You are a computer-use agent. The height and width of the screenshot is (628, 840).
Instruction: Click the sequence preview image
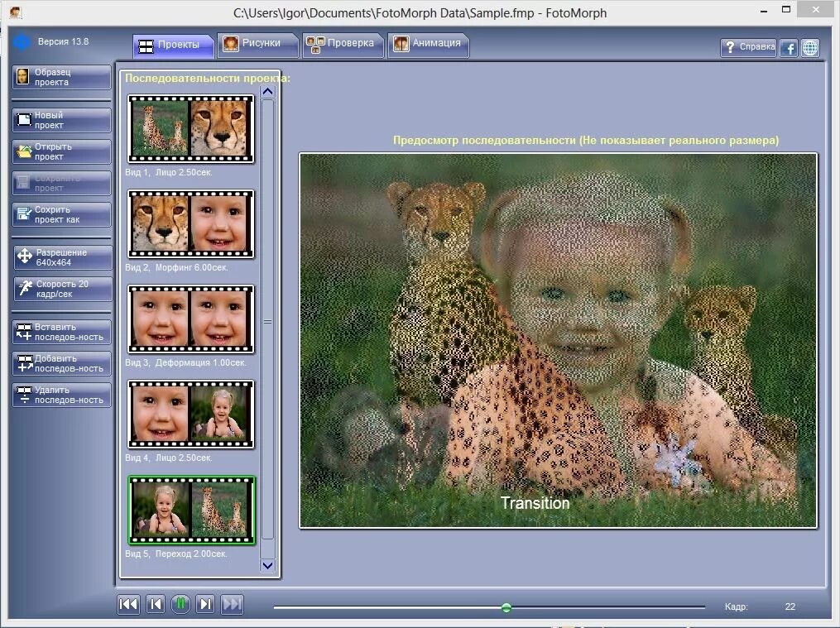click(559, 341)
